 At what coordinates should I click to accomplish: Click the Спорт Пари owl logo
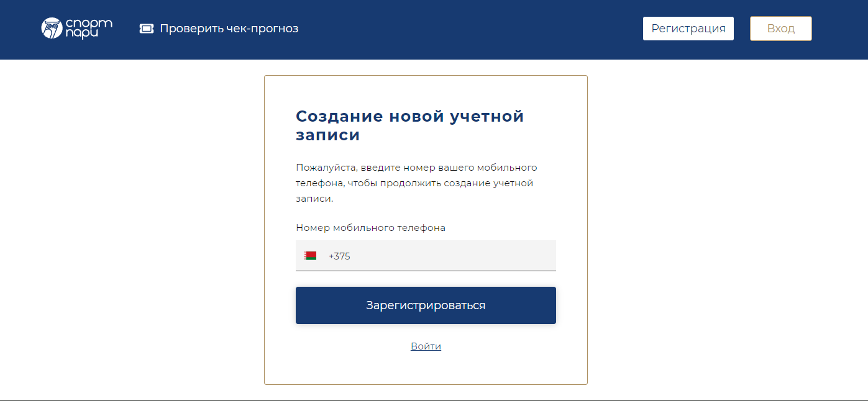click(77, 29)
